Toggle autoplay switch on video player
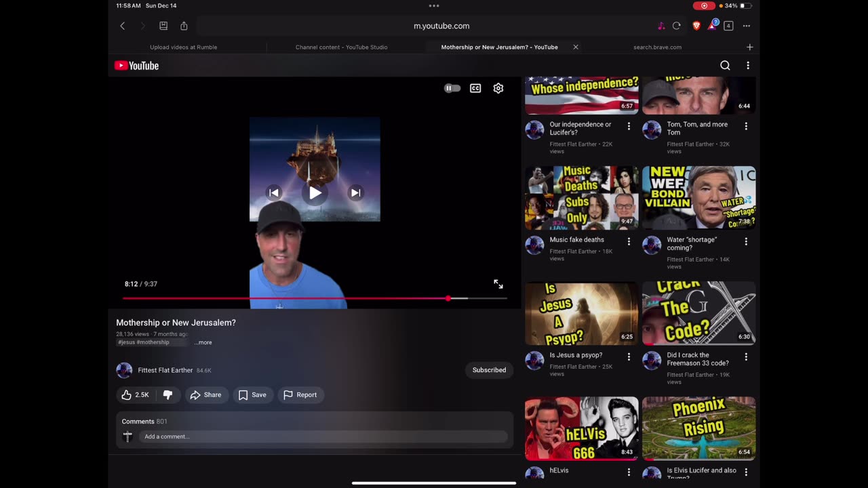Image resolution: width=868 pixels, height=488 pixels. pyautogui.click(x=452, y=88)
